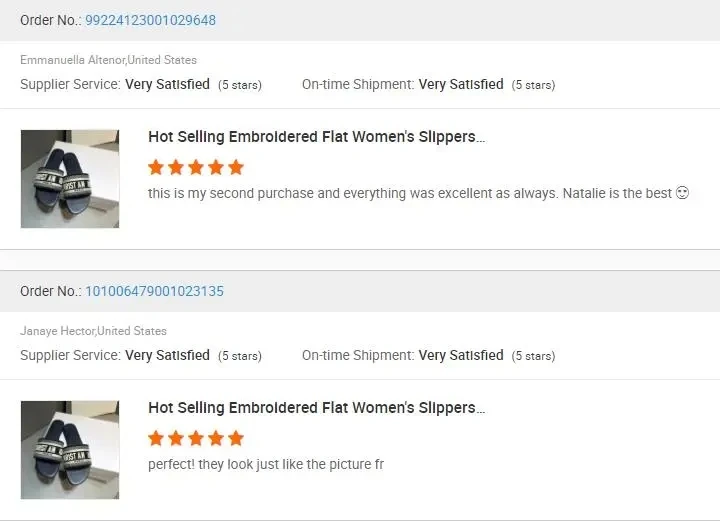Viewport: 720px width, 521px height.
Task: Open product title link in Janaye's review
Action: 316,408
